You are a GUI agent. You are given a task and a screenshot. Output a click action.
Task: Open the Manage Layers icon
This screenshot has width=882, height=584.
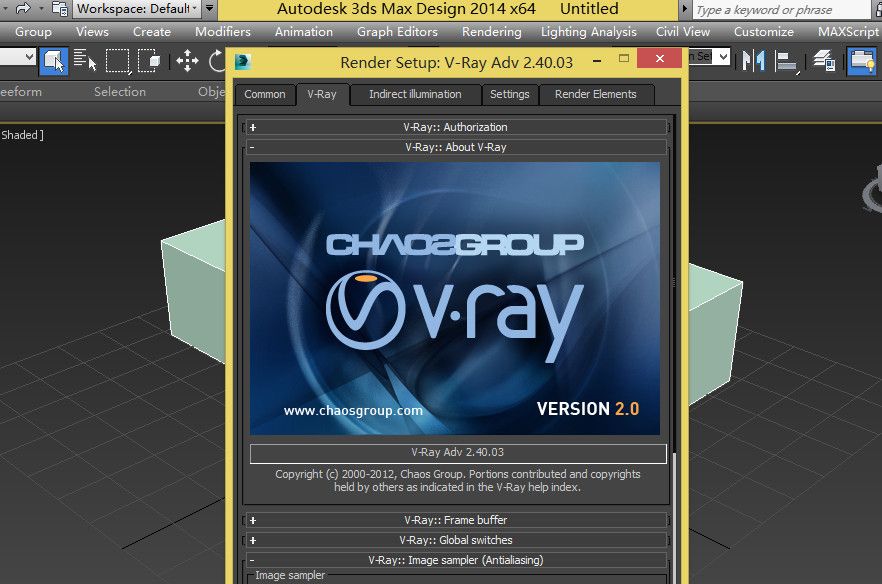[x=825, y=61]
